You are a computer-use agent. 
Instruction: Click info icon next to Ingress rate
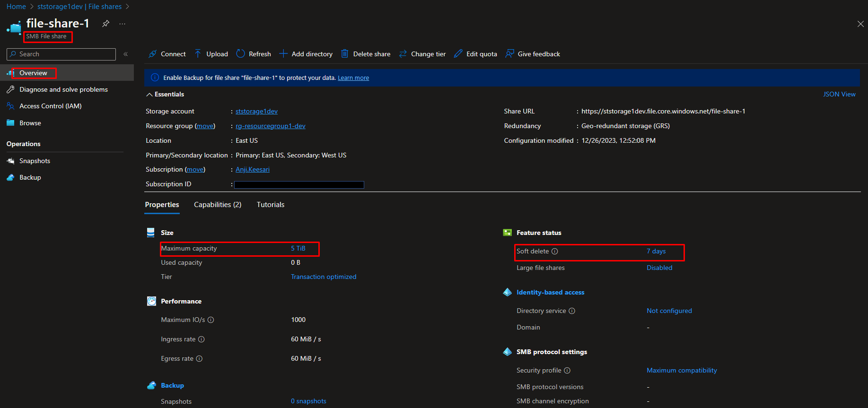(x=202, y=339)
